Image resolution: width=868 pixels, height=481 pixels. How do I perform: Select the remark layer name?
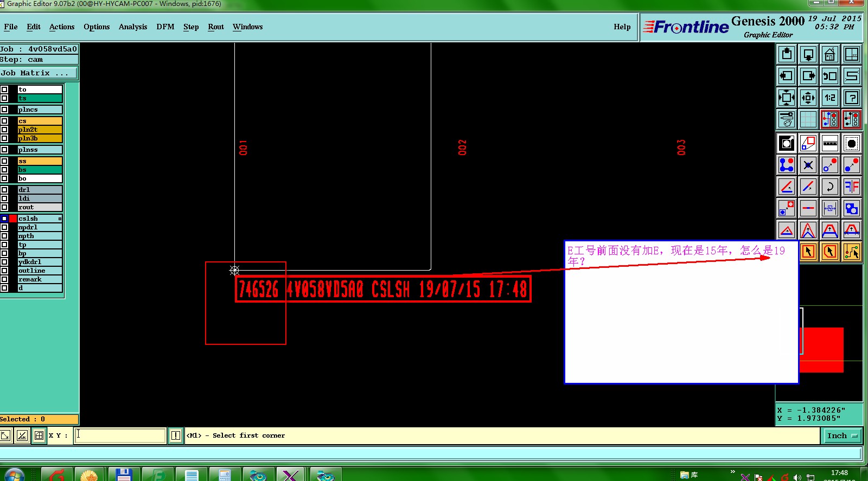40,279
